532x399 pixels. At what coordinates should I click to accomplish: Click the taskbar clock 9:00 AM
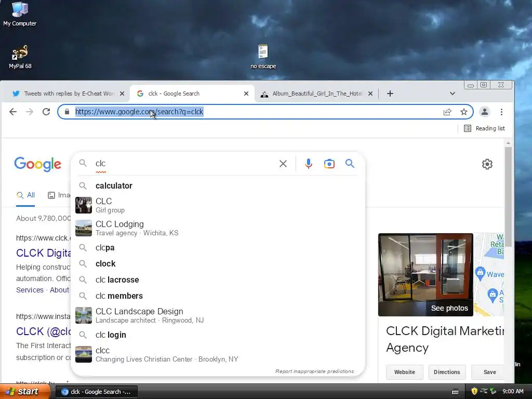point(513,392)
